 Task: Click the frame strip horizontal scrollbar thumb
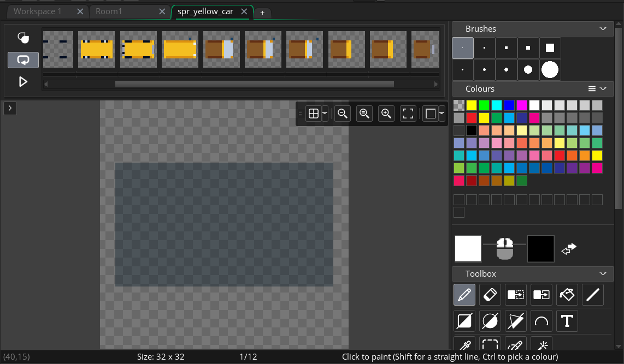[254, 84]
